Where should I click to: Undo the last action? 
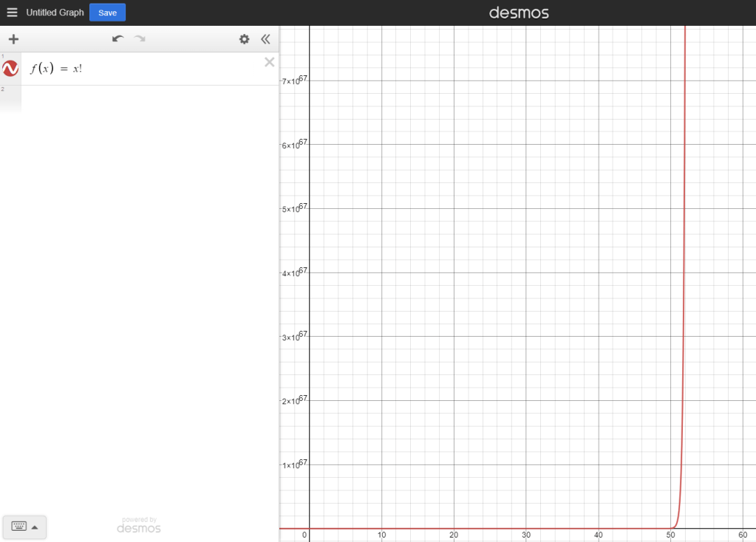(x=118, y=39)
